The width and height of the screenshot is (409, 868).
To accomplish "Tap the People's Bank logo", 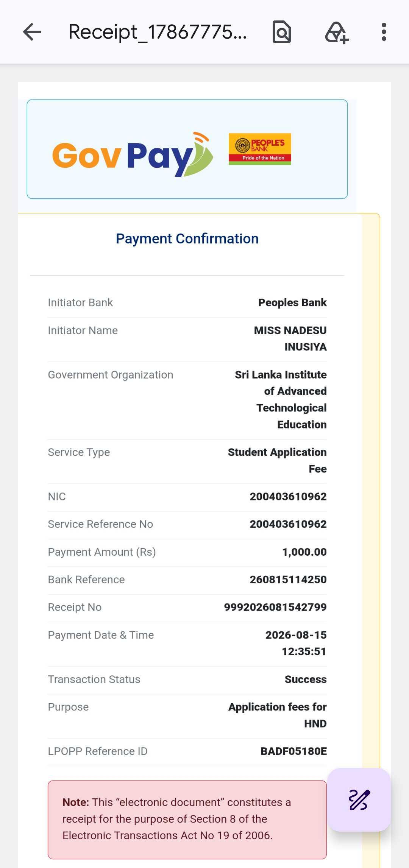I will (x=260, y=149).
